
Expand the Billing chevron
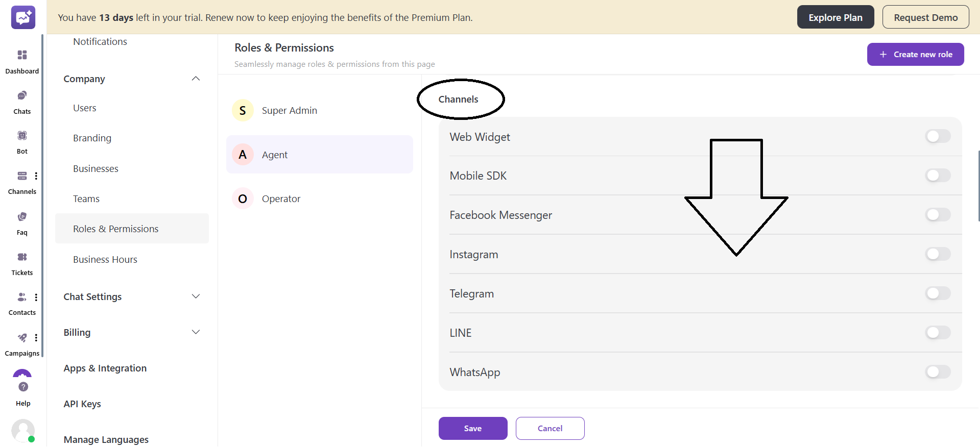point(196,332)
